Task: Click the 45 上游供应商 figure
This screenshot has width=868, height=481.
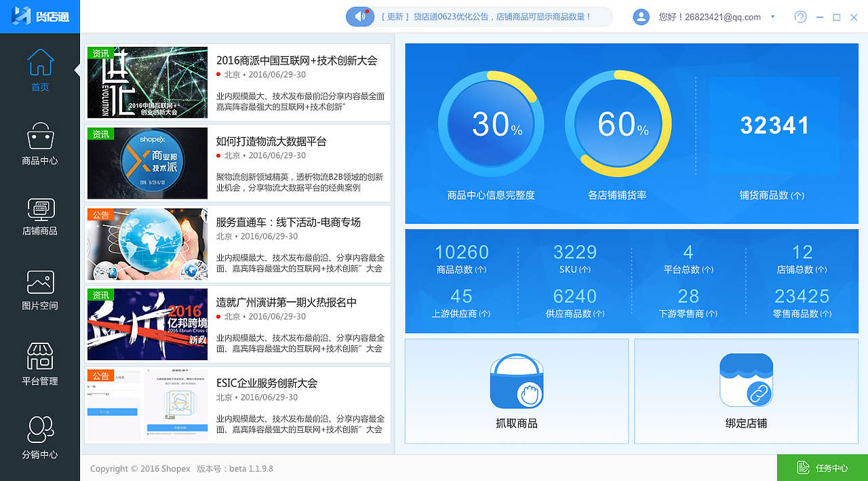Action: tap(461, 296)
